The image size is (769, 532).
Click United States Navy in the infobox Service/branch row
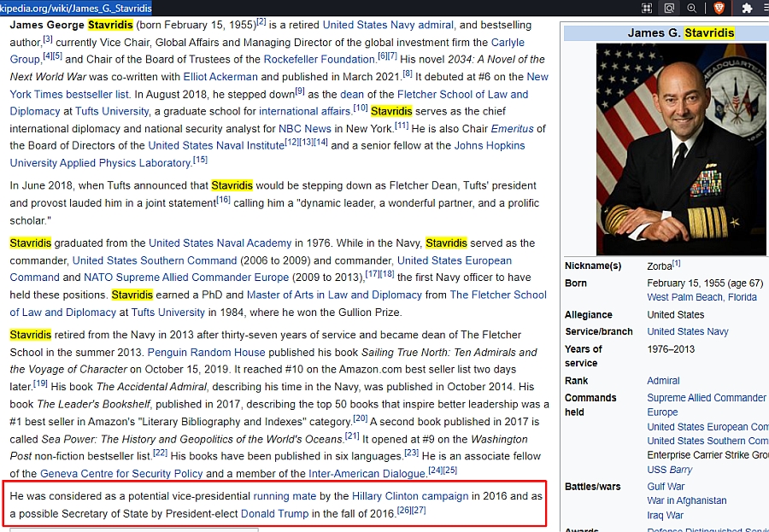point(688,331)
